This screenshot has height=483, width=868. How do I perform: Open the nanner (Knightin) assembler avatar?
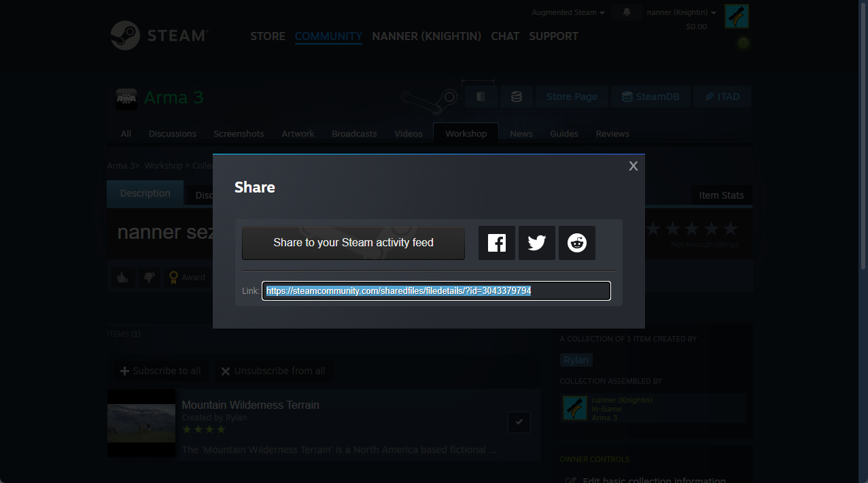click(x=575, y=408)
